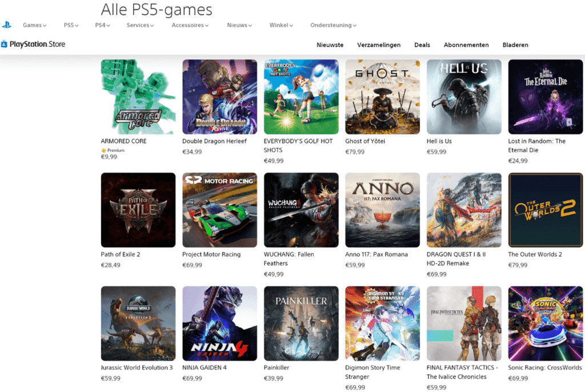
Task: Click the Digimon Story Time Stranger title
Action: pyautogui.click(x=372, y=372)
